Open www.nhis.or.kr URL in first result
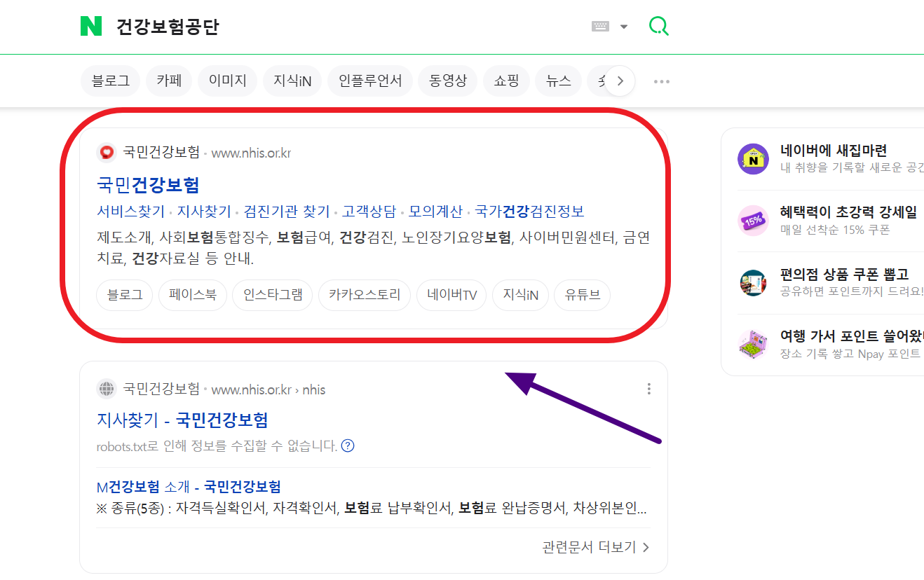 pyautogui.click(x=251, y=153)
